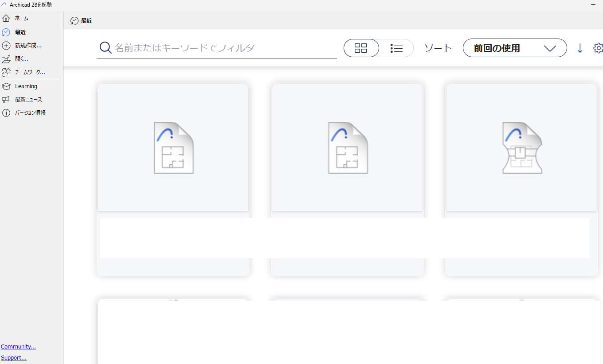Open the 前回の使用 sort dropdown

tap(515, 48)
